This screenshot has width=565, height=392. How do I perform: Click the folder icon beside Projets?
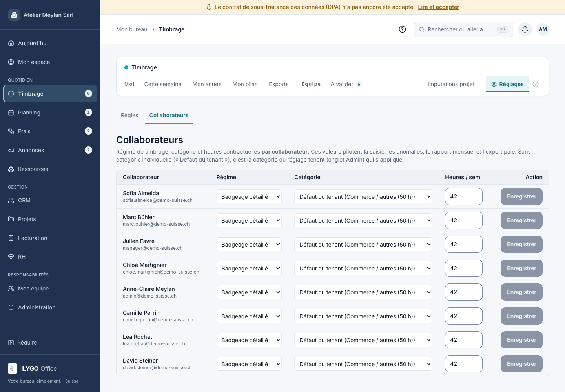11,219
